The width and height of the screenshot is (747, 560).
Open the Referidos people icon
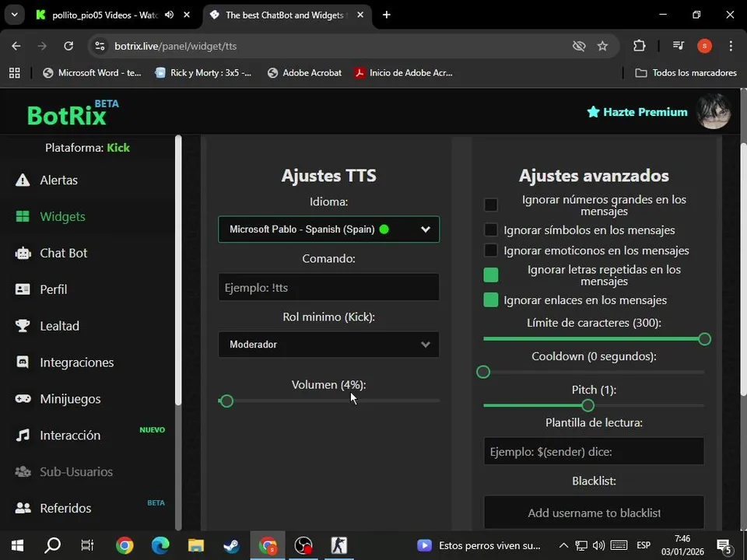tap(23, 508)
